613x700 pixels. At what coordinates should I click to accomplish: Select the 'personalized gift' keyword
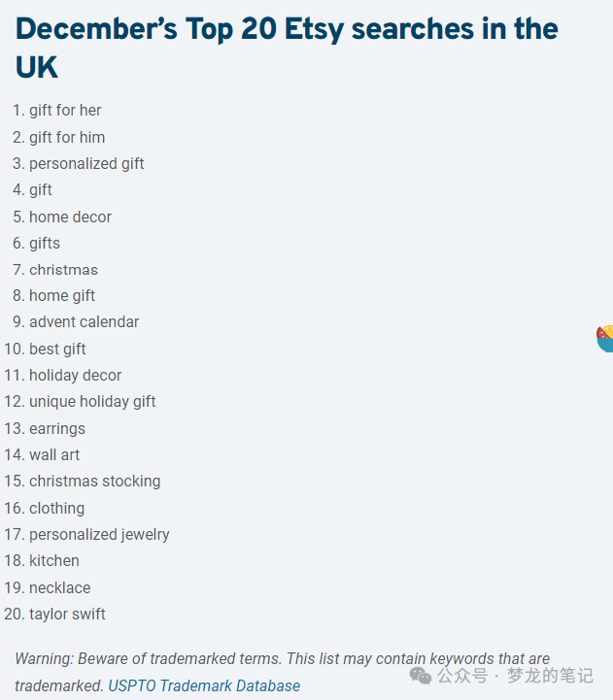point(86,163)
